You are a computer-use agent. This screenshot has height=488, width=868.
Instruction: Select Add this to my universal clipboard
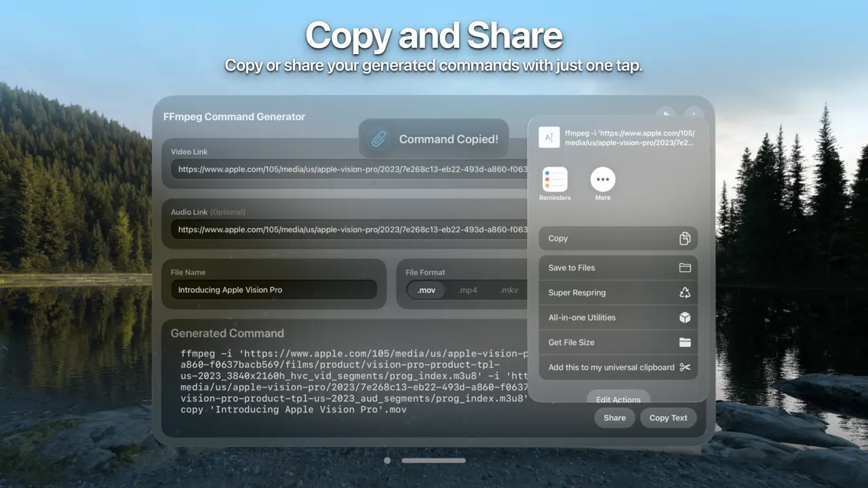618,367
